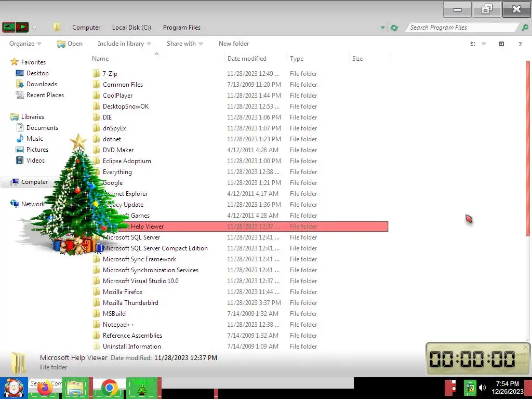Click Program Files in the address breadcrumb
Screen dimensions: 532x399
[182, 28]
